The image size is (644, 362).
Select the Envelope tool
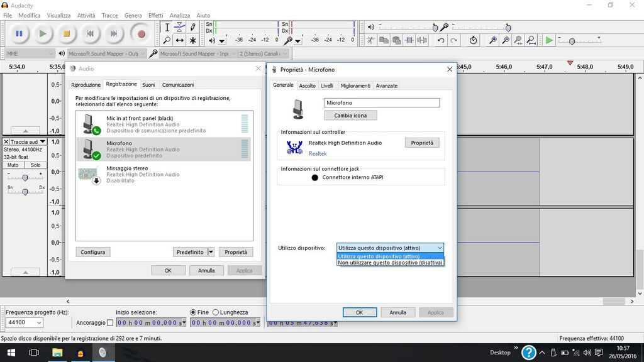tap(180, 27)
